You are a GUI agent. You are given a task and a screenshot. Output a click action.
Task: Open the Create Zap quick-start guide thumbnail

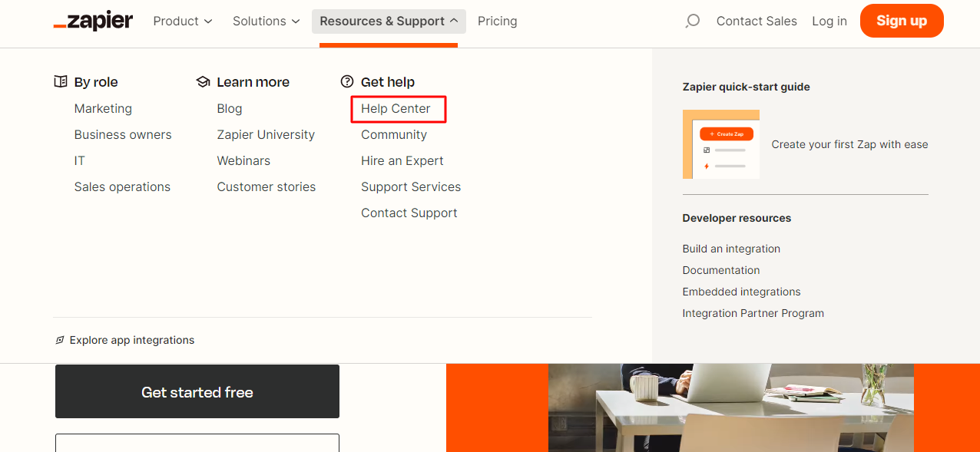720,144
